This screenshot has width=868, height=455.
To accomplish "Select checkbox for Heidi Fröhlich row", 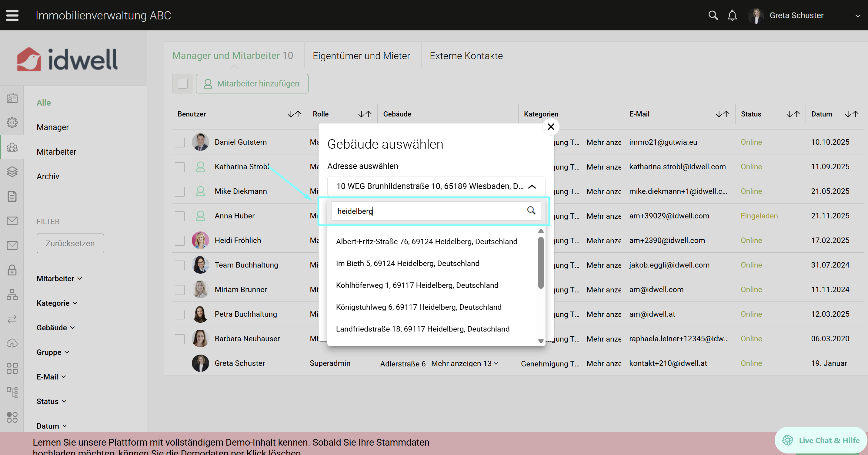I will [180, 241].
